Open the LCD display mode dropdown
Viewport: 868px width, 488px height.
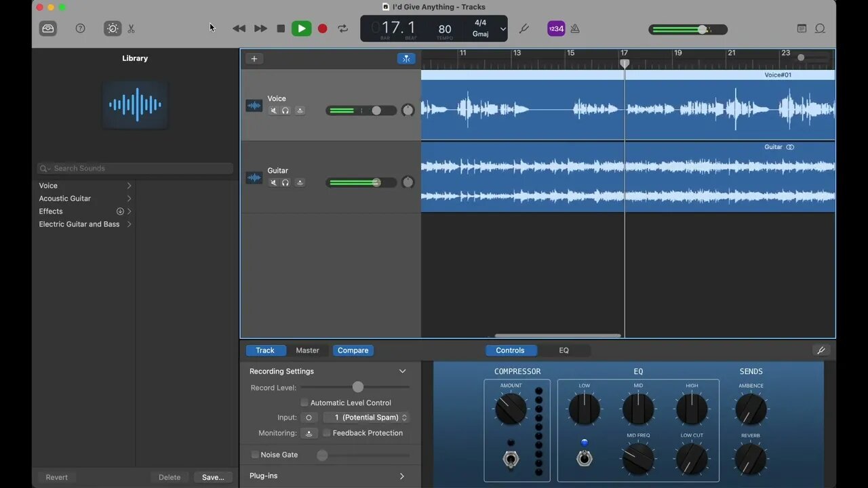[502, 29]
